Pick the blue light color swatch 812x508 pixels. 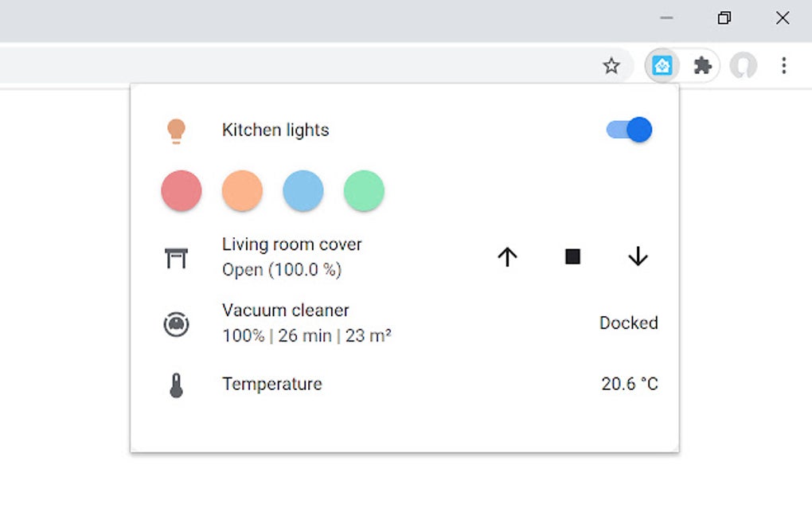(303, 191)
